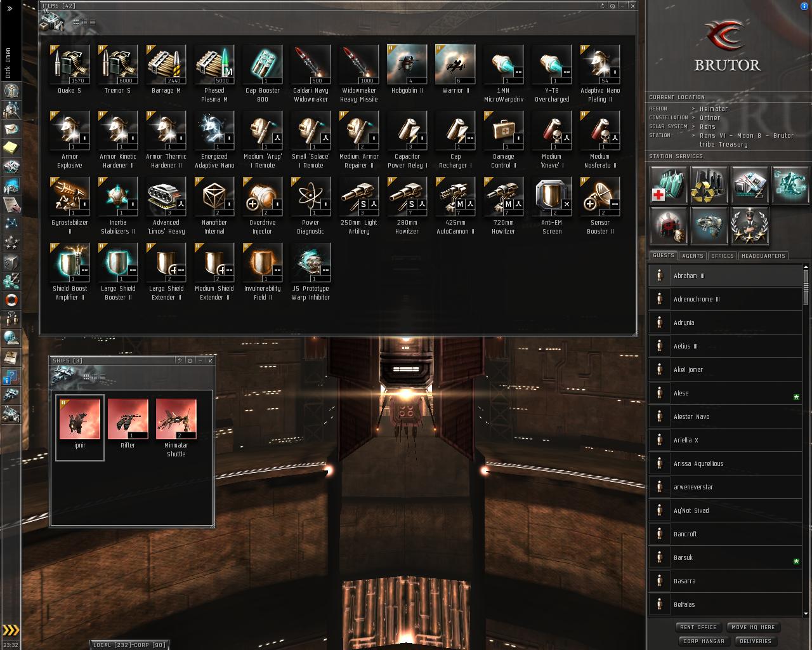Screen dimensions: 812x650
Task: Select the Invulnerability Field II module
Action: (263, 272)
